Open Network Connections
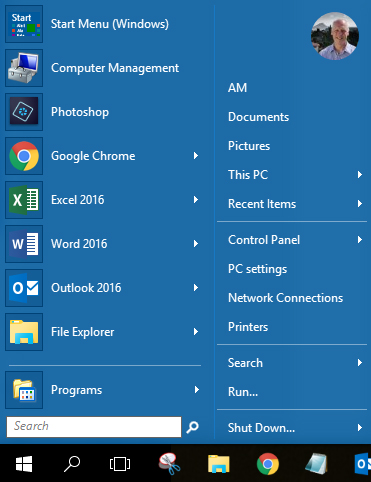371x482 pixels. pyautogui.click(x=285, y=298)
